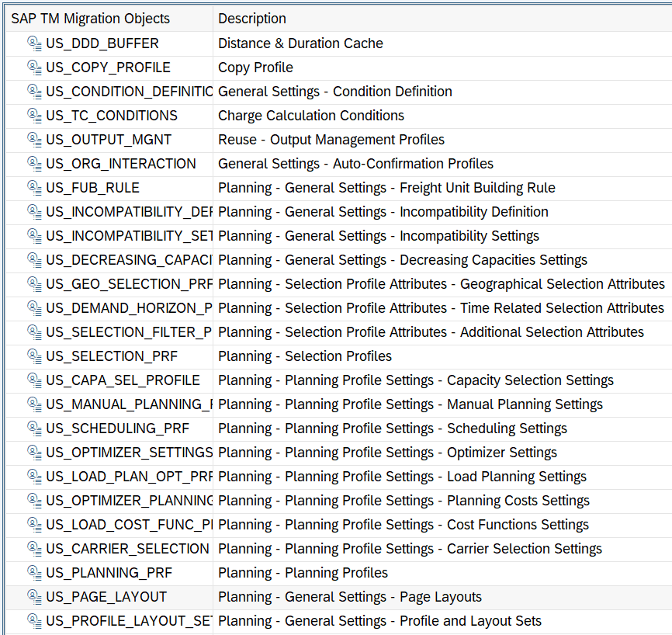The image size is (672, 635).
Task: Click the icon beside US_SCHEDULING_PRF
Action: pyautogui.click(x=34, y=428)
